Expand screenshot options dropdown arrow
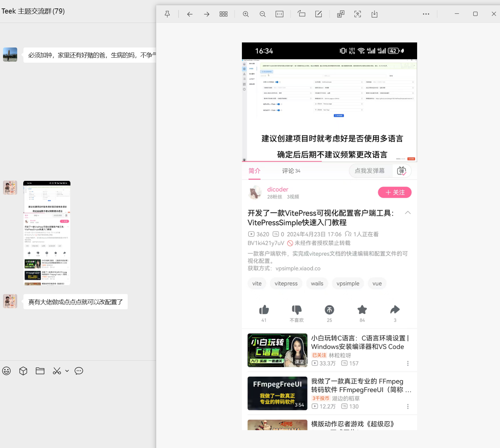This screenshot has height=448, width=500. point(67,371)
